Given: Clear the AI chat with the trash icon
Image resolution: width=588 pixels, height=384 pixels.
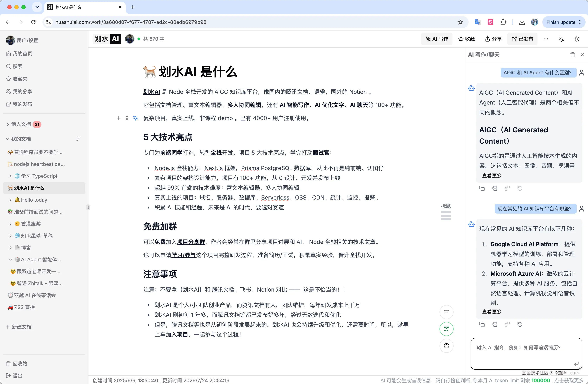Looking at the screenshot, I should click(x=572, y=55).
